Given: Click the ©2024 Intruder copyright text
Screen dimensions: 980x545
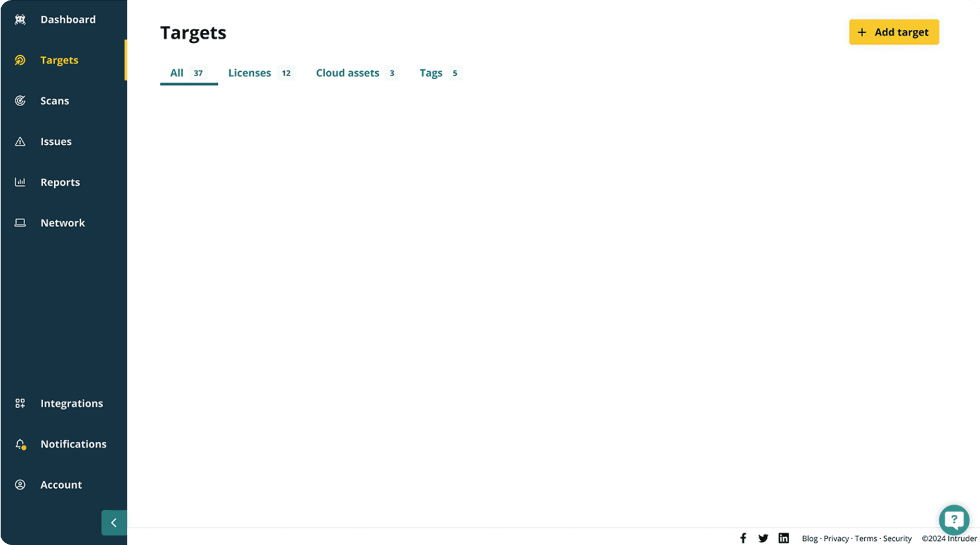Looking at the screenshot, I should (949, 539).
